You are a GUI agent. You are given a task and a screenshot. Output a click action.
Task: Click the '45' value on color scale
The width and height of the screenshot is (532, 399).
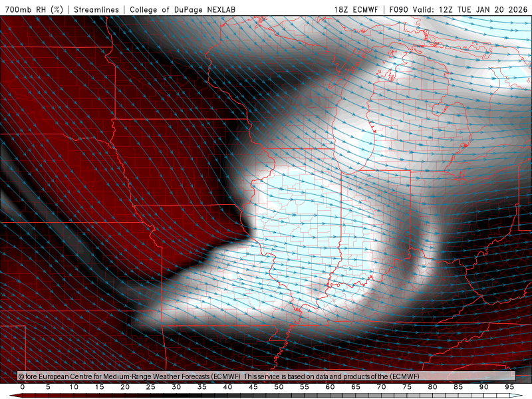[253, 387]
